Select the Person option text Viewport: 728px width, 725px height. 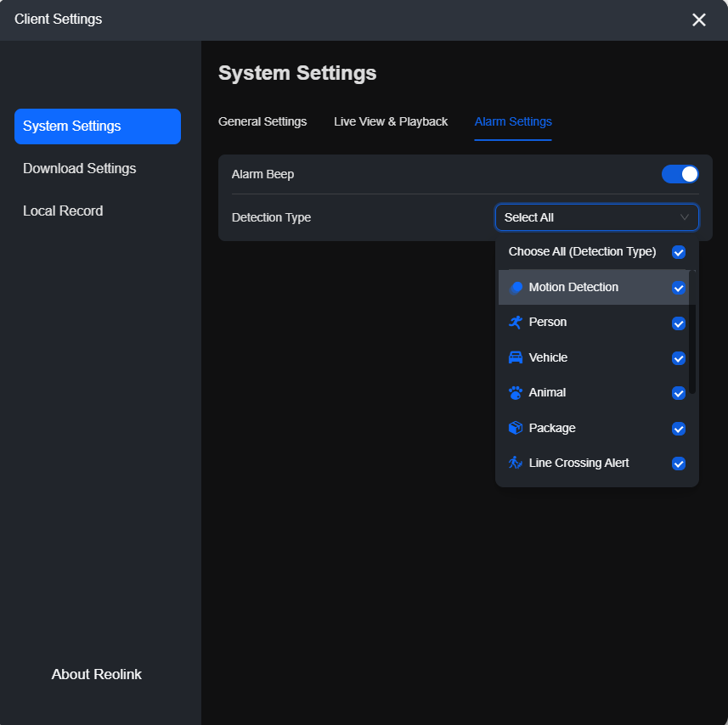pos(548,323)
